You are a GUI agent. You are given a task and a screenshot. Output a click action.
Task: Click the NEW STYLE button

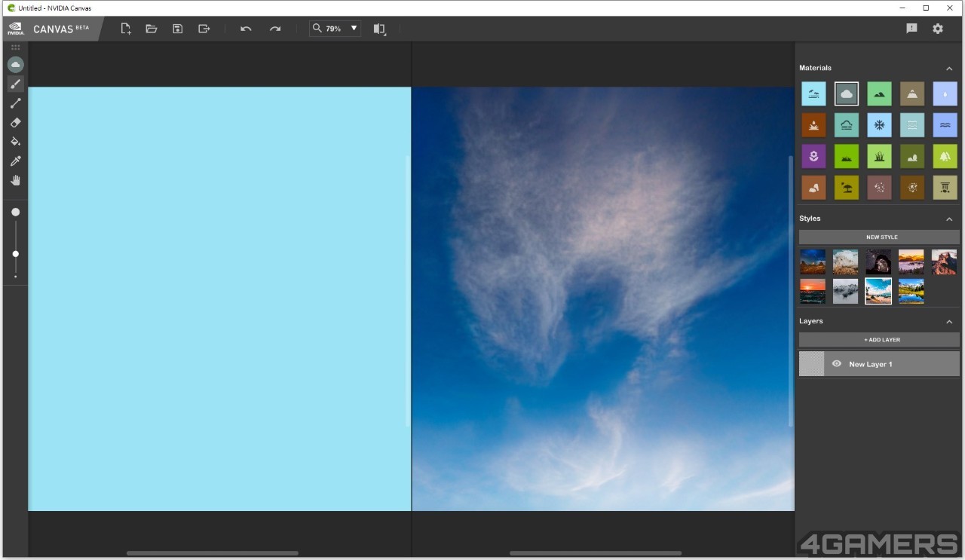click(879, 237)
